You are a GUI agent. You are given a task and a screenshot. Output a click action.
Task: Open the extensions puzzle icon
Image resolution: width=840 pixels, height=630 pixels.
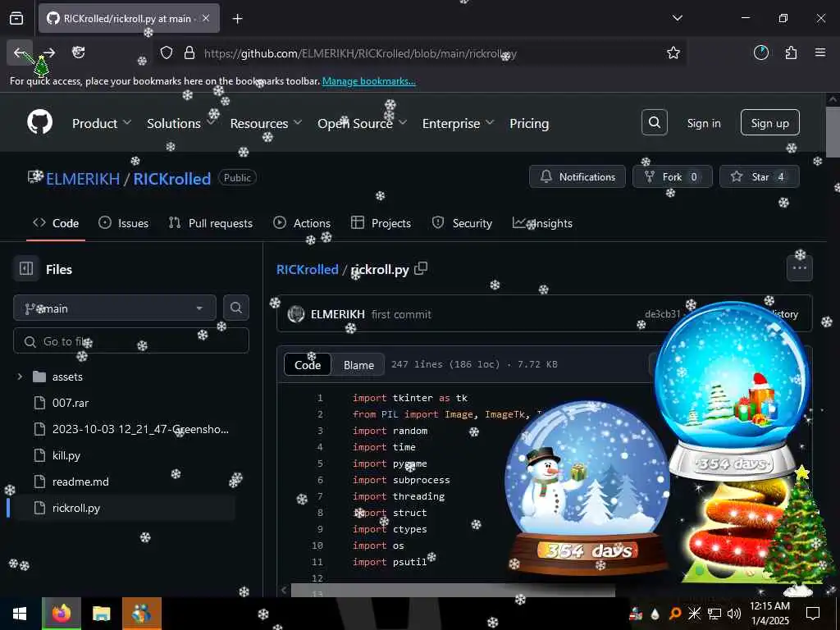click(791, 52)
